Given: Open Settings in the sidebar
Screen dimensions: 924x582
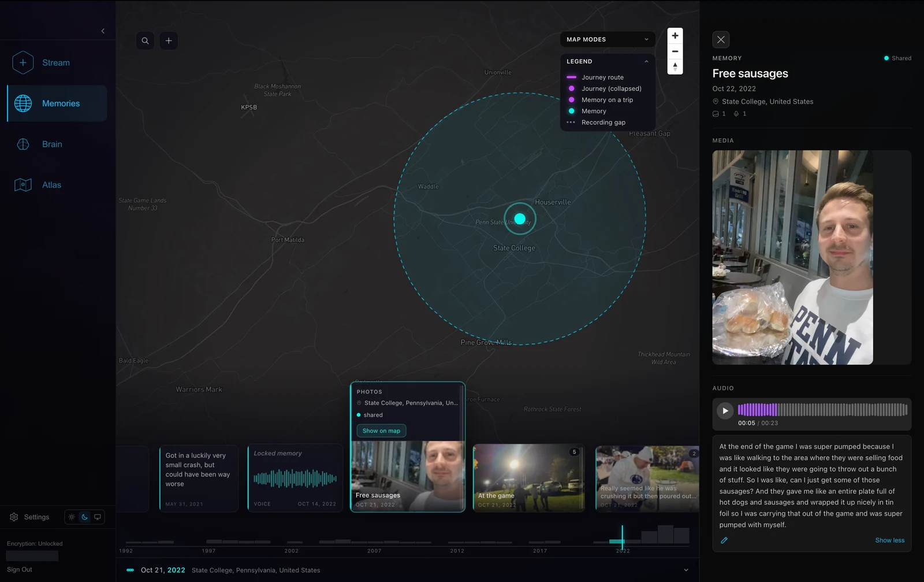Looking at the screenshot, I should pyautogui.click(x=30, y=517).
